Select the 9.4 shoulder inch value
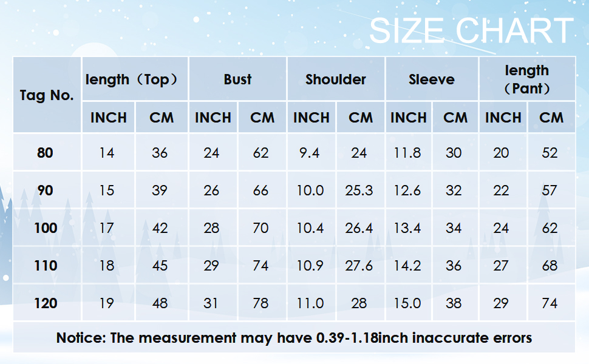This screenshot has height=364, width=589. [x=309, y=153]
